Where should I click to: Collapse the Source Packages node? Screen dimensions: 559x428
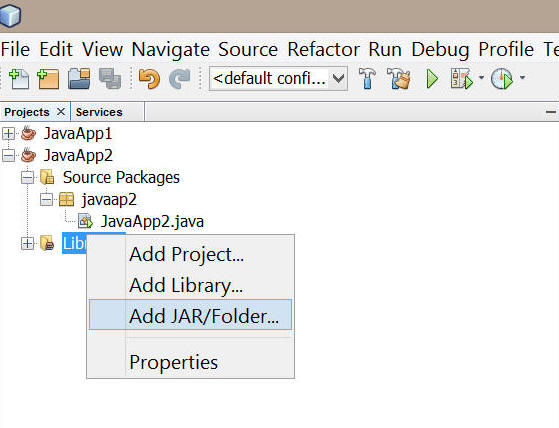27,177
